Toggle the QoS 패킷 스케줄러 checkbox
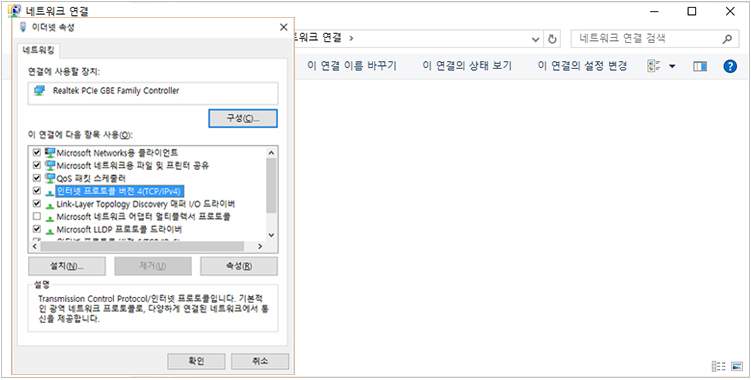This screenshot has width=751, height=380. 36,178
